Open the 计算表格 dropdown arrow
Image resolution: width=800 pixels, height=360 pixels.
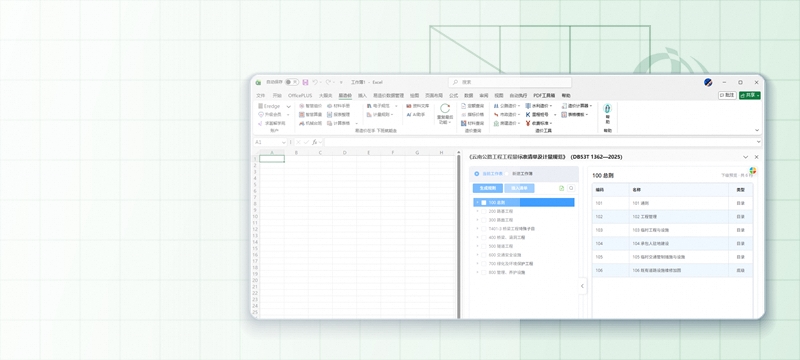click(356, 124)
